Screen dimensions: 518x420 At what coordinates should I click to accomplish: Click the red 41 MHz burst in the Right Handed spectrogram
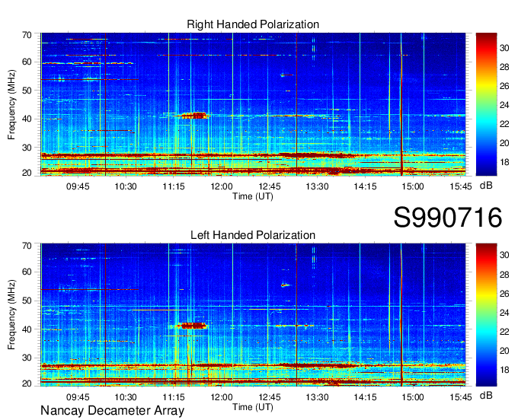pyautogui.click(x=194, y=116)
